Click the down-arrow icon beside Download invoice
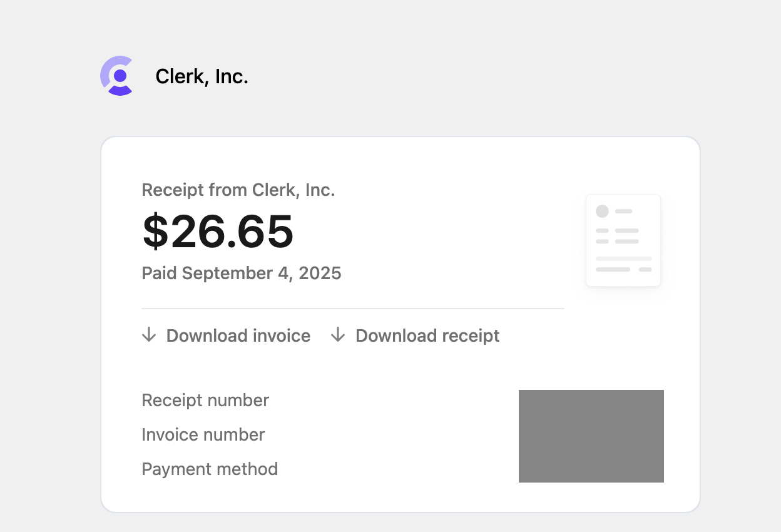The image size is (781, 532). pos(149,335)
